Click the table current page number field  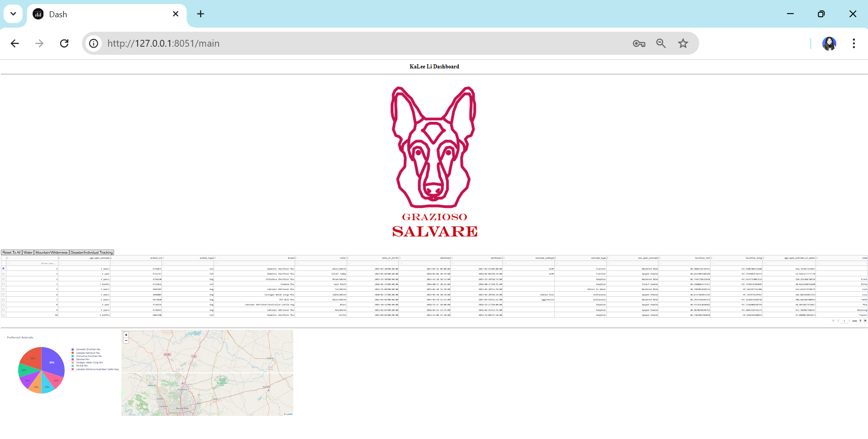[844, 321]
